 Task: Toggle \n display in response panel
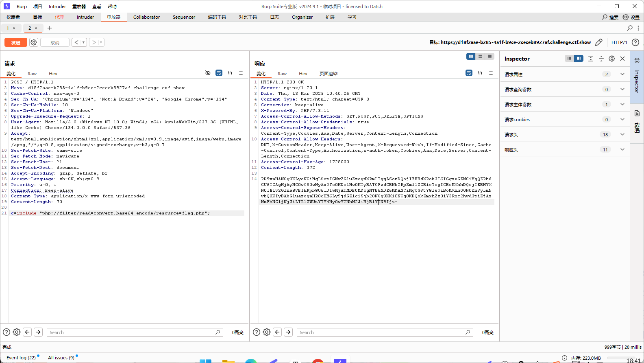coord(480,73)
